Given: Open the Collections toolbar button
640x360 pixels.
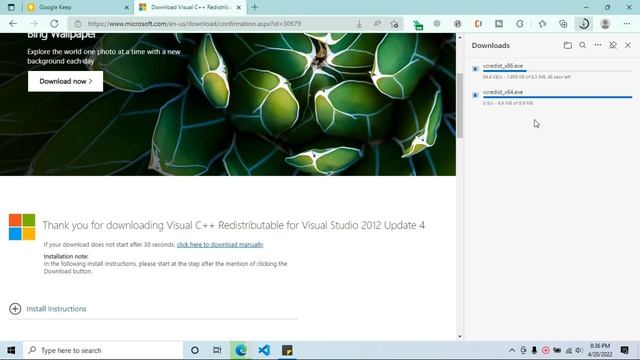Looking at the screenshot, I should (563, 24).
